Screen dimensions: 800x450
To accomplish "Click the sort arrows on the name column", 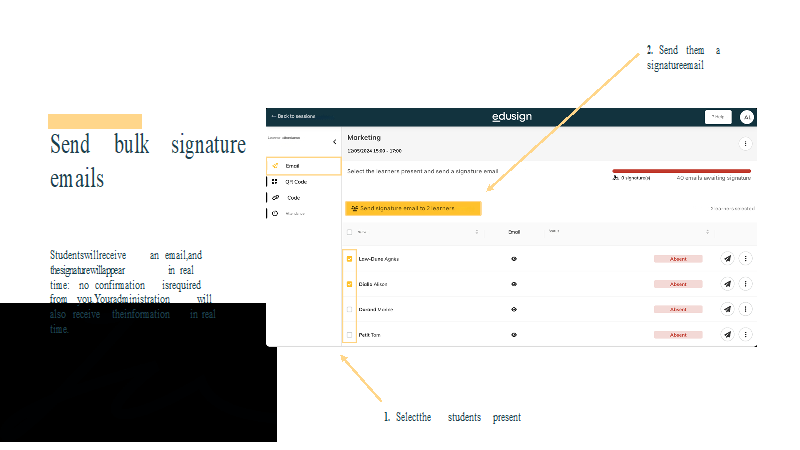I will coord(477,231).
